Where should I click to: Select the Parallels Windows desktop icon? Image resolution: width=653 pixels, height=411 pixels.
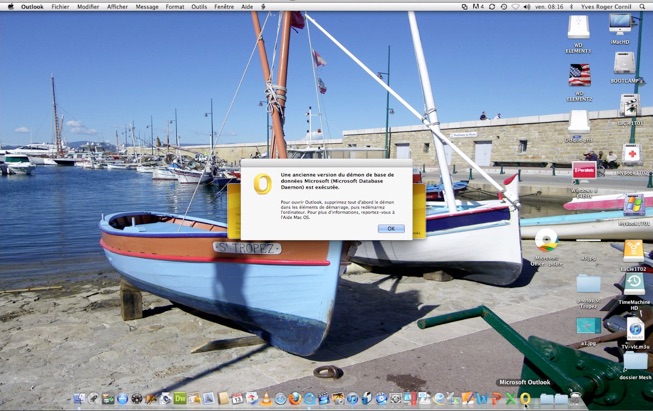(584, 170)
